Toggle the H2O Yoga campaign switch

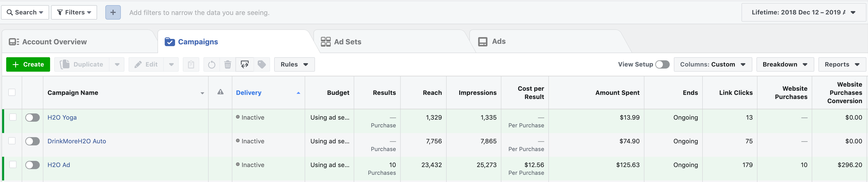(33, 117)
